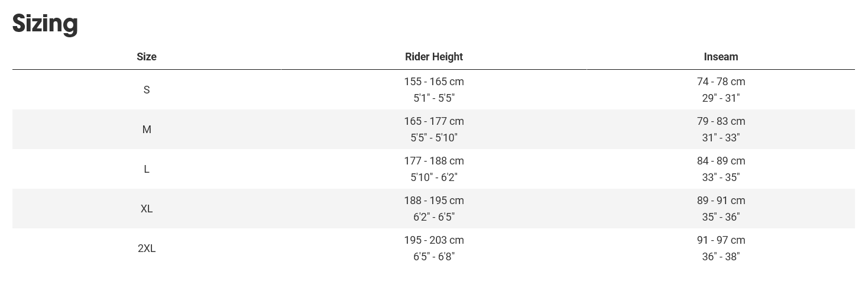The width and height of the screenshot is (868, 281).
Task: Click the Rider Height column header
Action: click(x=433, y=57)
